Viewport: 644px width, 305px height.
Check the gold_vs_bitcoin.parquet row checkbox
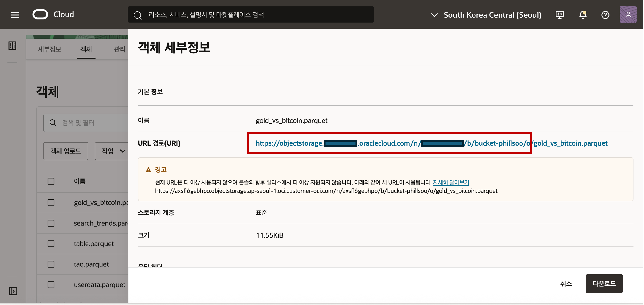[51, 202]
